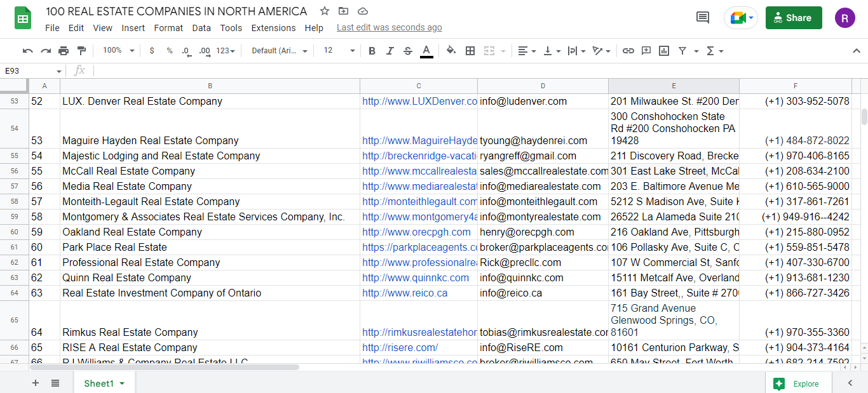The width and height of the screenshot is (868, 393).
Task: Click the Print icon in toolbar
Action: click(x=64, y=51)
